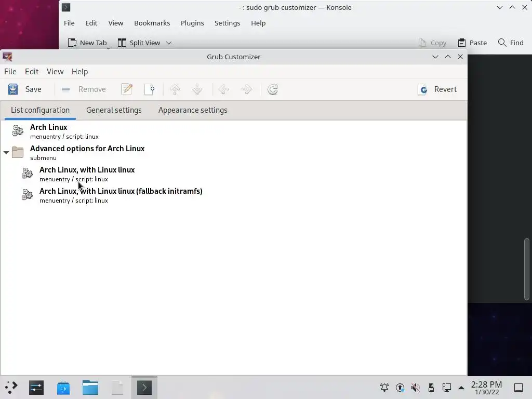Open the Appearance settings tab
This screenshot has width=532, height=399.
coord(193,110)
